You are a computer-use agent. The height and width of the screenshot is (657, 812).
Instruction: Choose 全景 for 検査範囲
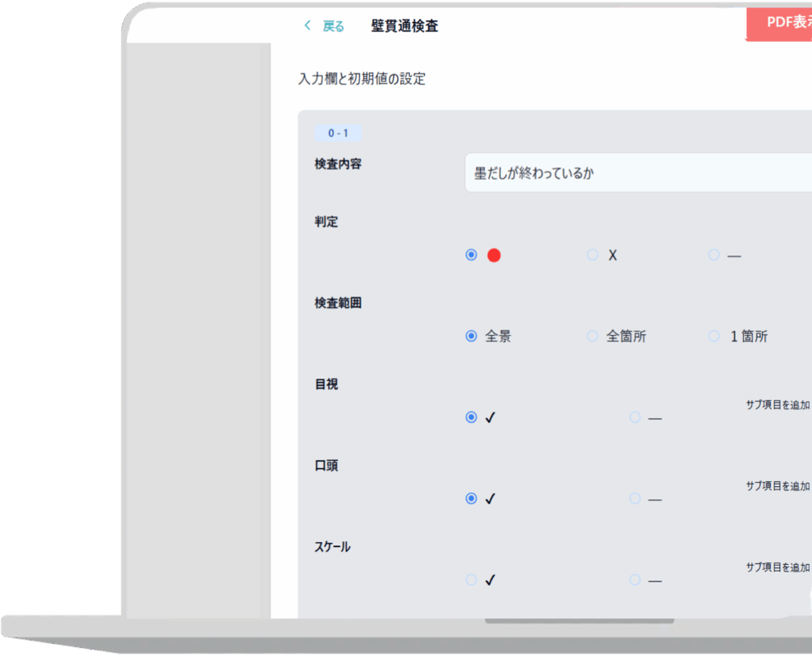(471, 336)
